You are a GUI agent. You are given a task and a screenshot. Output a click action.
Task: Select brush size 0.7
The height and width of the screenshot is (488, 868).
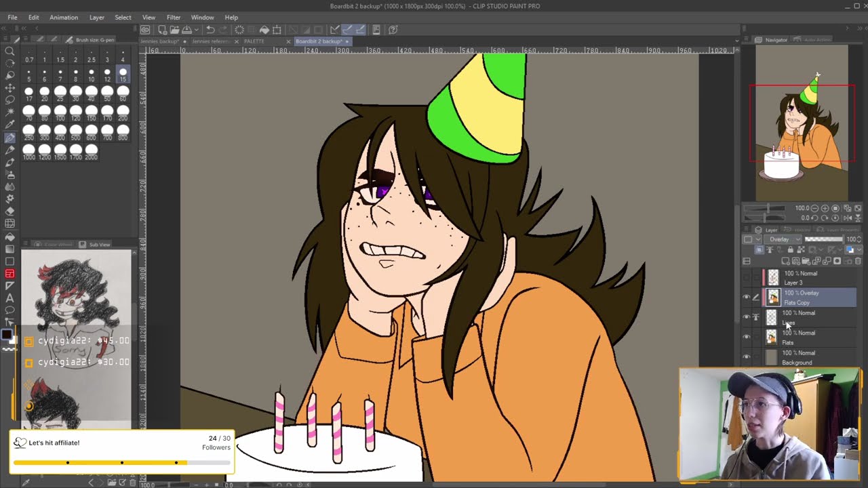pyautogui.click(x=28, y=55)
